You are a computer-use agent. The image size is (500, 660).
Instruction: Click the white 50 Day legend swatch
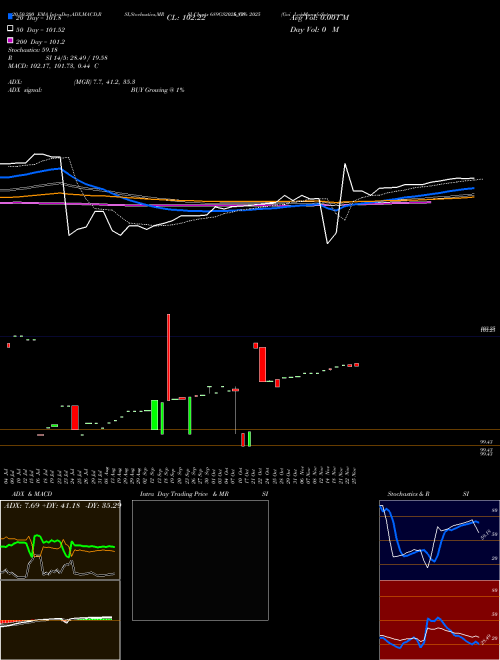10,29
